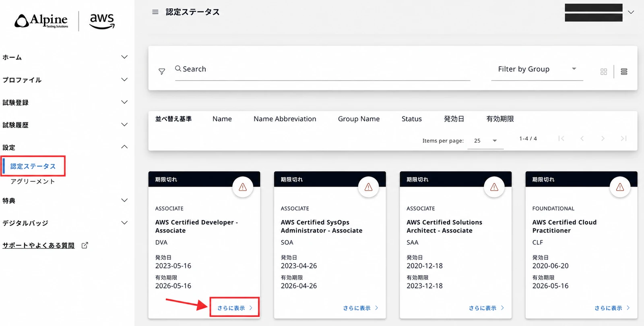This screenshot has height=326, width=644.
Task: Click さらに表示 on the SysOps Administrator card
Action: (361, 308)
